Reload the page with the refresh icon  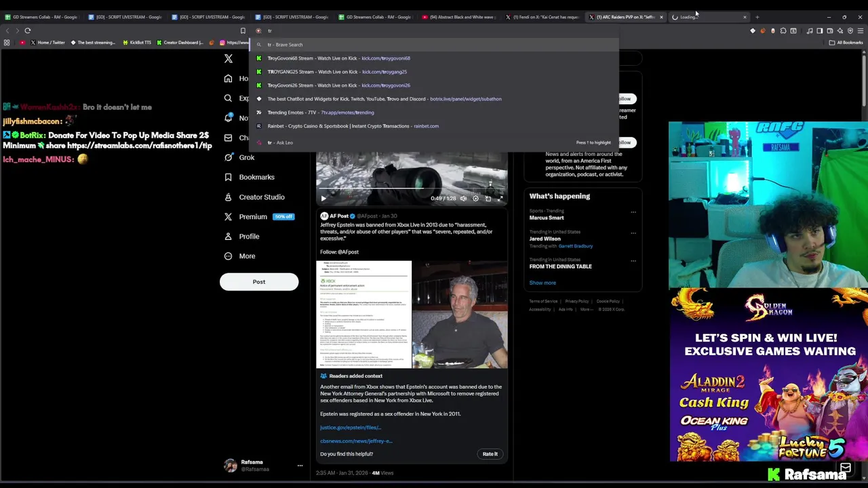(x=28, y=30)
